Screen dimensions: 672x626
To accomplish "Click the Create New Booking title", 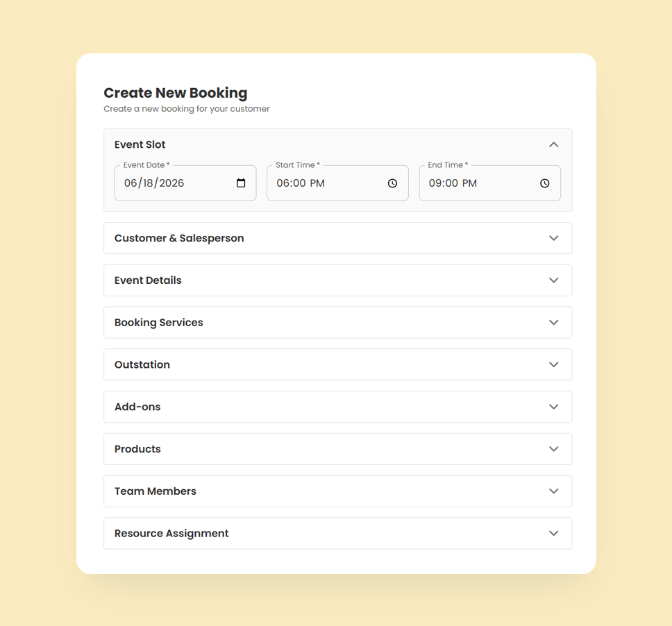I will coord(175,93).
